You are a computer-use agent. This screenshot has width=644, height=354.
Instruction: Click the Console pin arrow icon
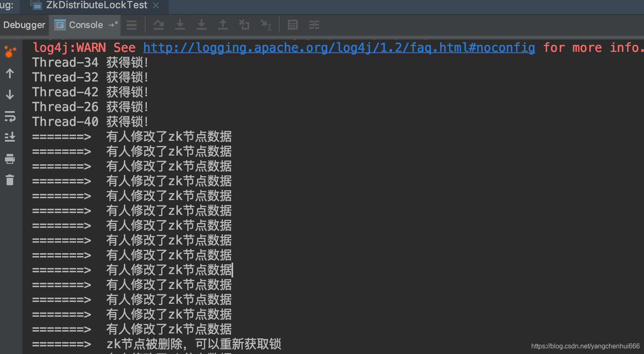click(113, 25)
